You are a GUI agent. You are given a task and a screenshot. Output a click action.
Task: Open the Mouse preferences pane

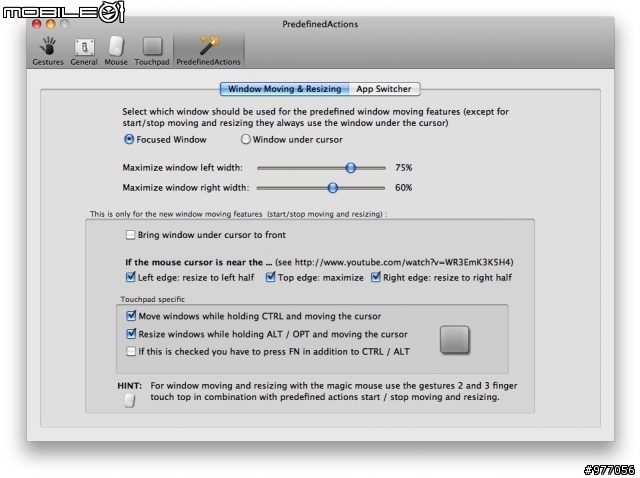tap(116, 51)
